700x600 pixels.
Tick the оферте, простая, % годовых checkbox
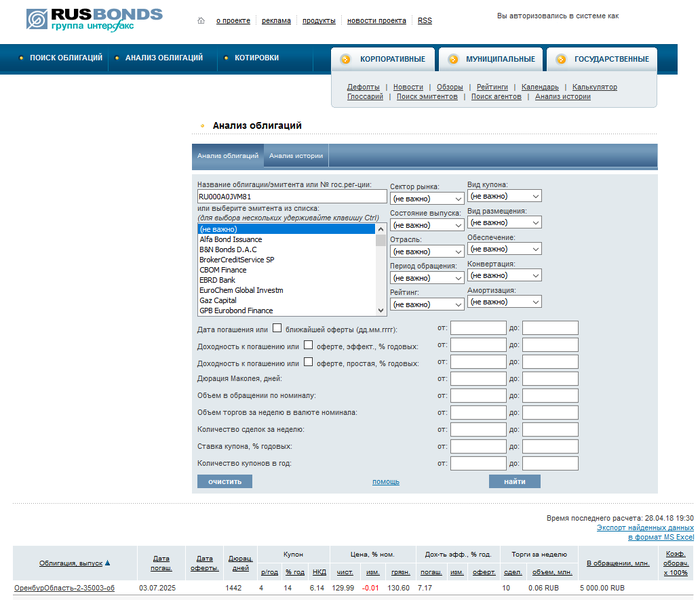[x=308, y=362]
